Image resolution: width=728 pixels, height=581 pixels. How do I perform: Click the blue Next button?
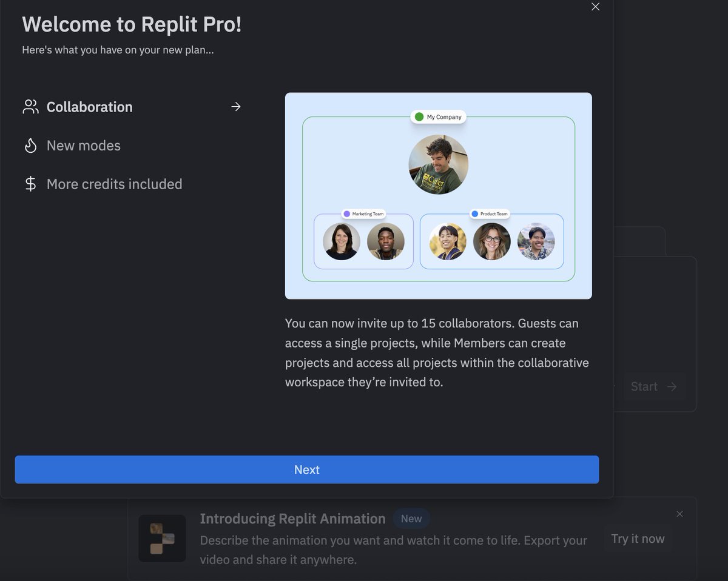pos(306,469)
